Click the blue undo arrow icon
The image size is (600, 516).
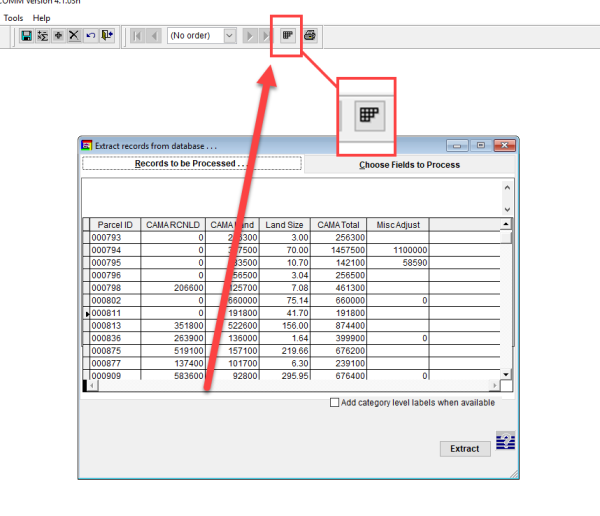(91, 36)
